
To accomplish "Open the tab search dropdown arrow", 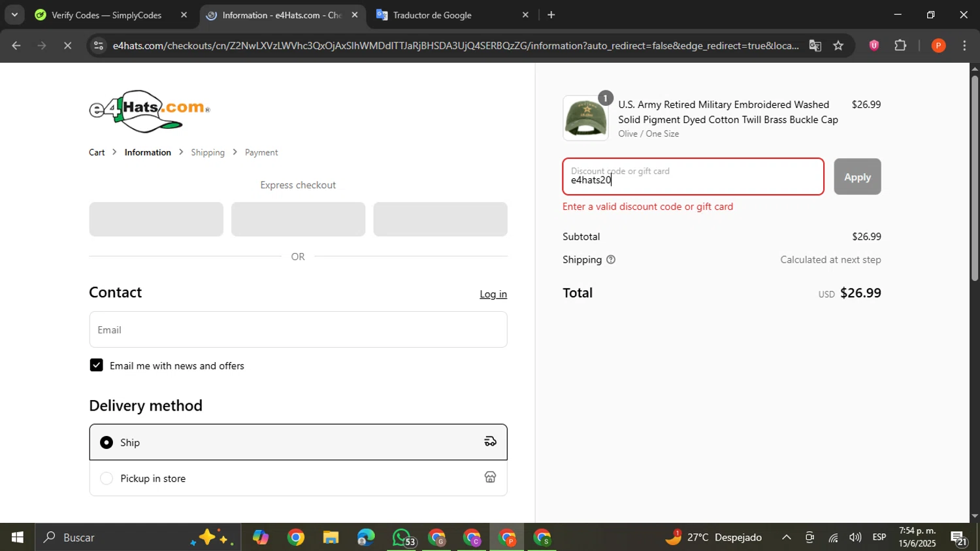I will coord(14,14).
